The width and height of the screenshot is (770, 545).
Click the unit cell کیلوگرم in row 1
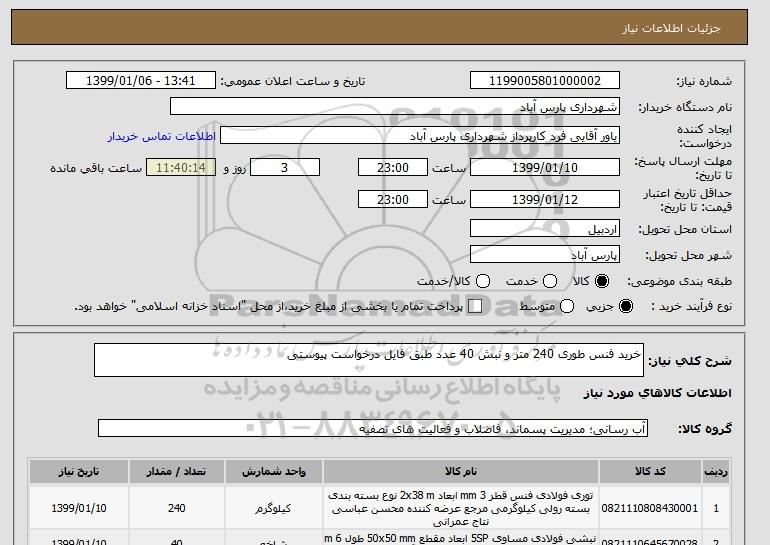pos(273,508)
